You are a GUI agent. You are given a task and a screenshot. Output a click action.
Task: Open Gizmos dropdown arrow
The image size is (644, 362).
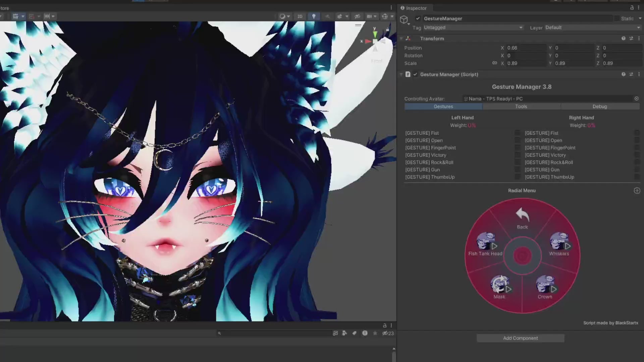click(392, 16)
